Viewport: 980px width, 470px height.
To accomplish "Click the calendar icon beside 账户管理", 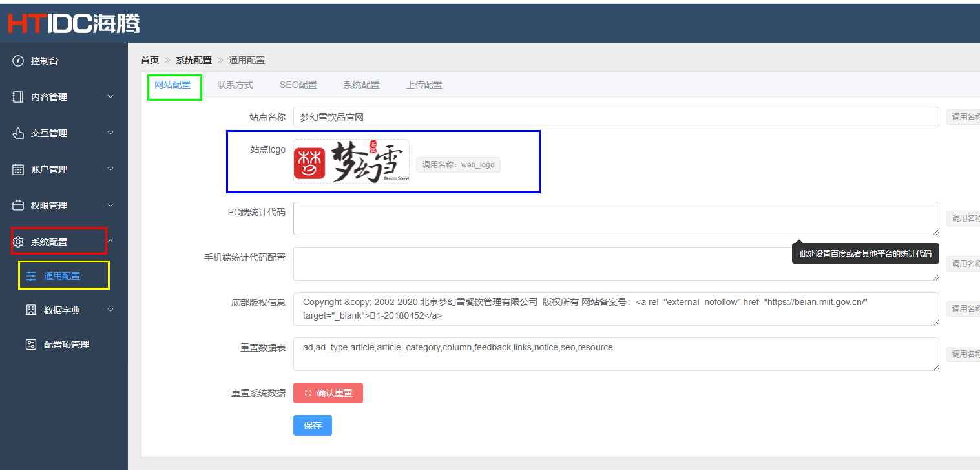I will coord(18,169).
